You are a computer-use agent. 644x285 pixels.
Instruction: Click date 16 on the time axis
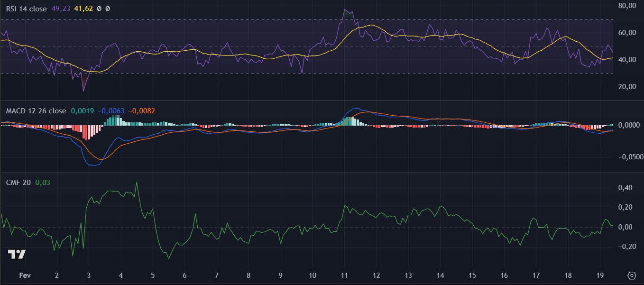[x=504, y=275]
